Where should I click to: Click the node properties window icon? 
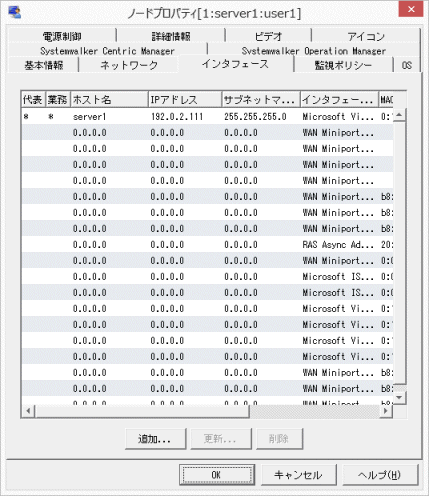tap(14, 12)
